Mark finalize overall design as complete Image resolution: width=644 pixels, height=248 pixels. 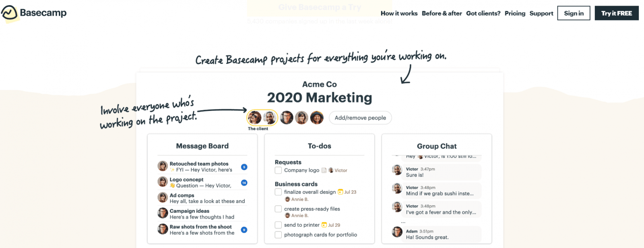coord(278,192)
